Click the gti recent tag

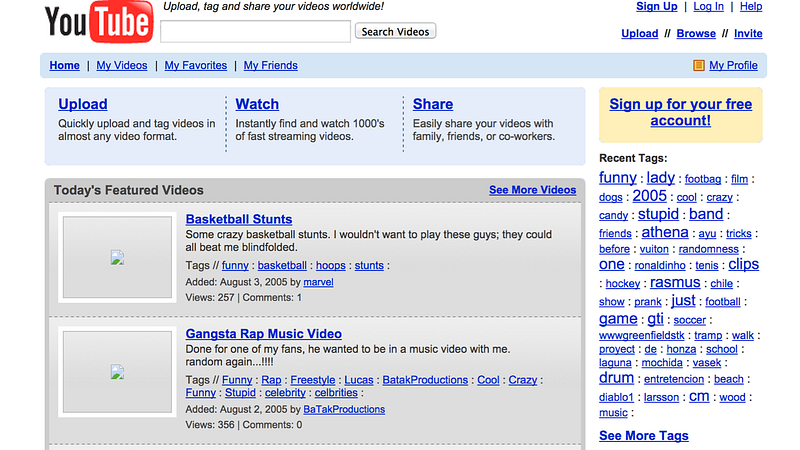pos(656,319)
